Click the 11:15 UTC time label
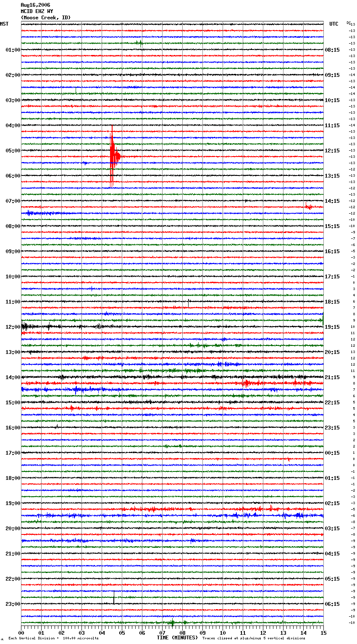The height and width of the screenshot is (644, 357). (332, 126)
